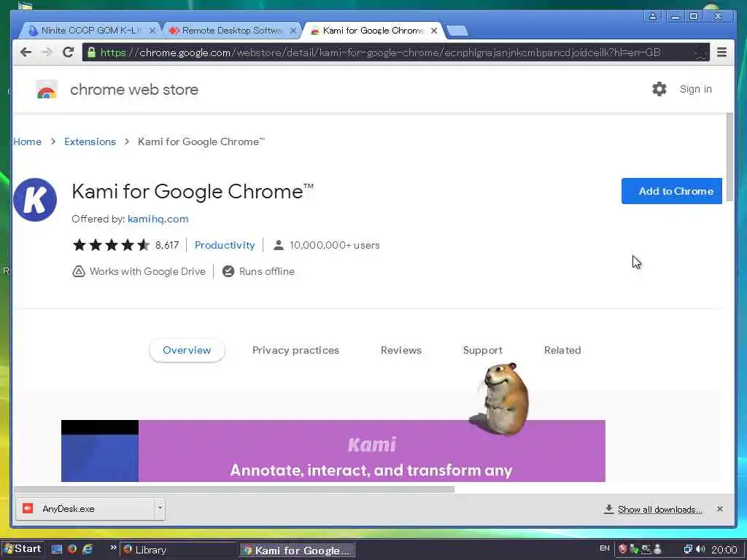Go back using browser back arrow
Screen dimensions: 747x560
click(26, 52)
